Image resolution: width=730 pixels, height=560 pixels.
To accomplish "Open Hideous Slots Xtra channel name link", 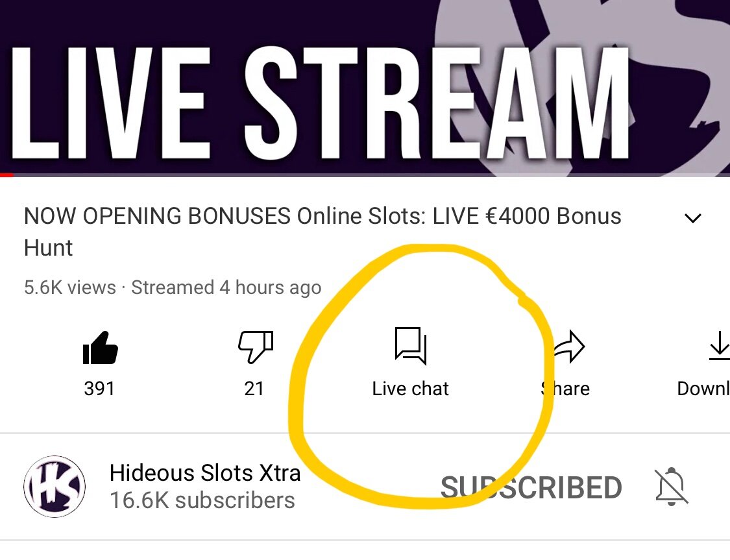I will click(x=205, y=473).
